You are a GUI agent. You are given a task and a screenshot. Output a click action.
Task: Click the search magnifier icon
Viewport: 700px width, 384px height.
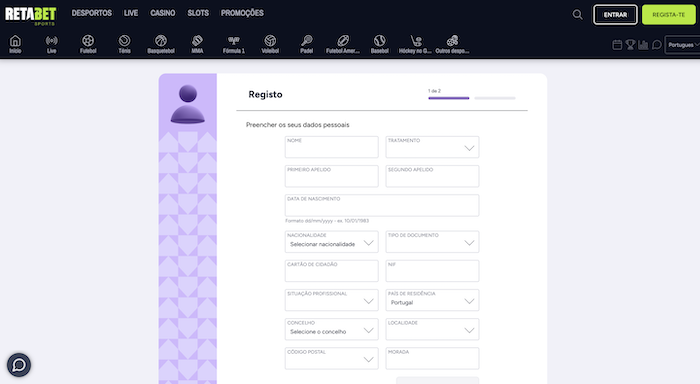click(x=577, y=15)
